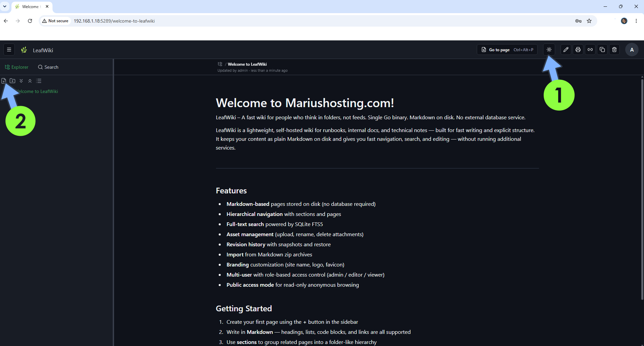644x346 pixels.
Task: Select the Welcome browser tab
Action: point(32,7)
